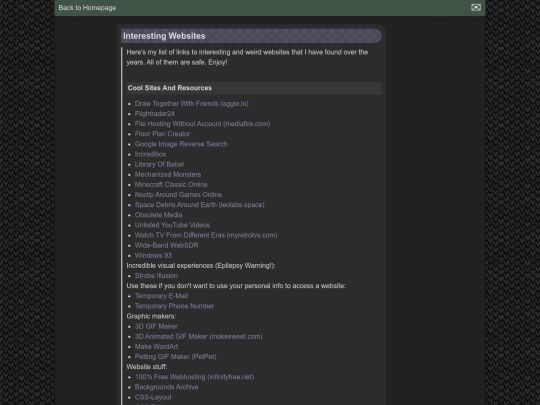Click the Graphic makers: label

151,316
